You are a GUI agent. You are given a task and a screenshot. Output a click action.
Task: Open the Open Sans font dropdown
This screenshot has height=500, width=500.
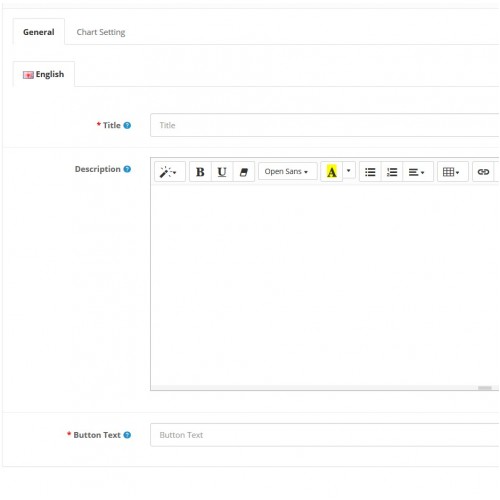tap(287, 171)
